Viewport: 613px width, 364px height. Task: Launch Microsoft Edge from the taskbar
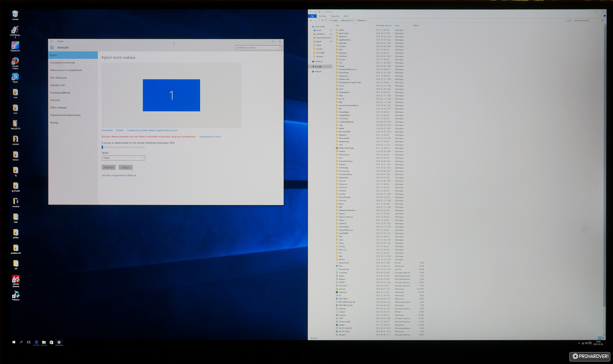[x=36, y=342]
